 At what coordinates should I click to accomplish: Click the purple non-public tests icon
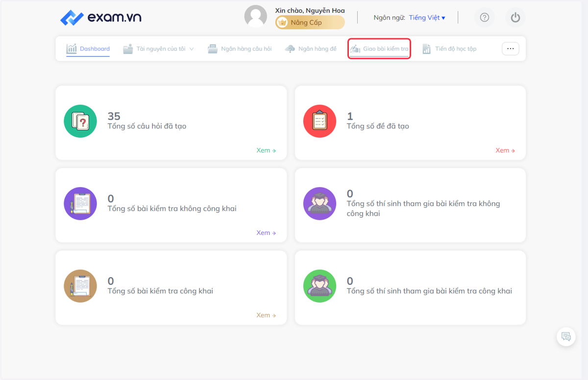click(80, 203)
